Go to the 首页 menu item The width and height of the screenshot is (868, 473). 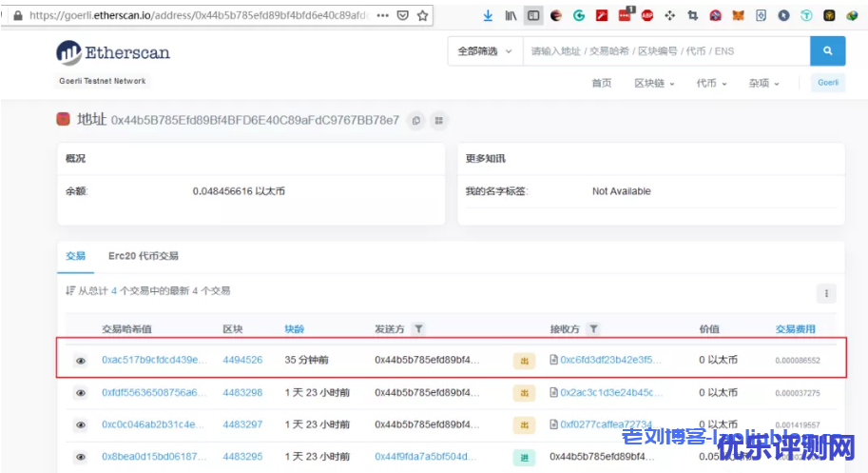pyautogui.click(x=601, y=83)
